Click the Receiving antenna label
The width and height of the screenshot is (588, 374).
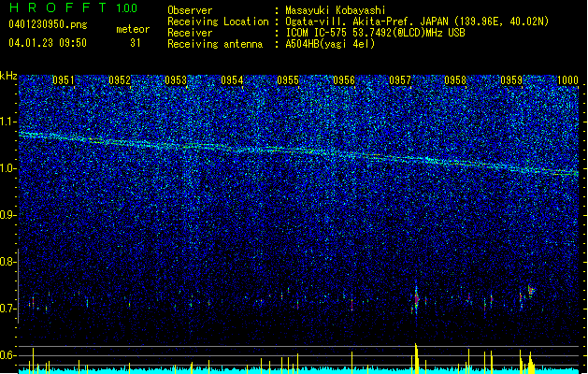(x=215, y=44)
